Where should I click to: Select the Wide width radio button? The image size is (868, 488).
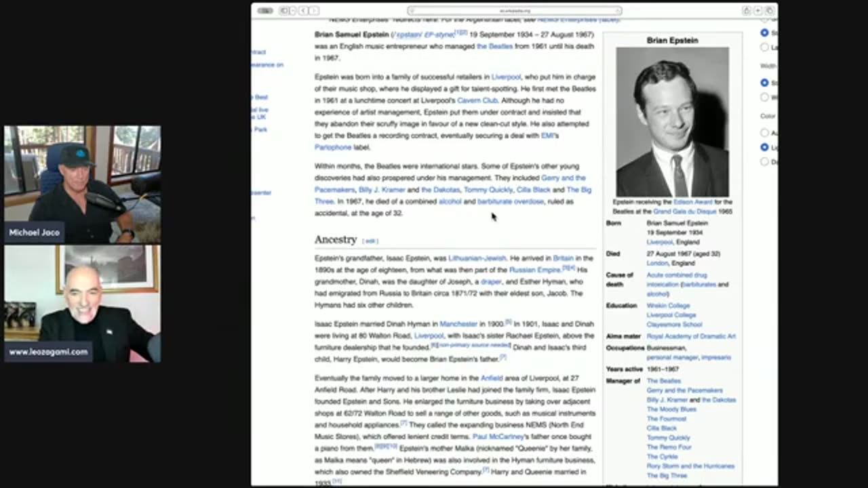764,97
